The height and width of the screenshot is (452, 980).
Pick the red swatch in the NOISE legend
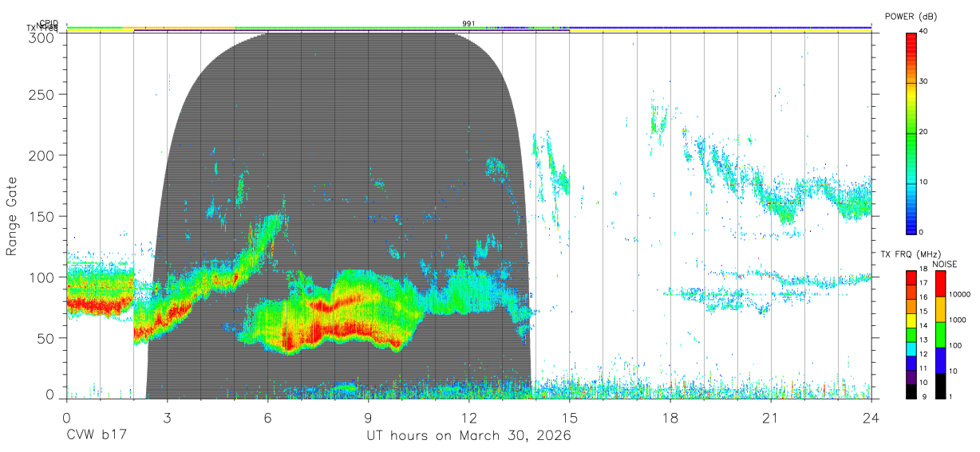[940, 283]
